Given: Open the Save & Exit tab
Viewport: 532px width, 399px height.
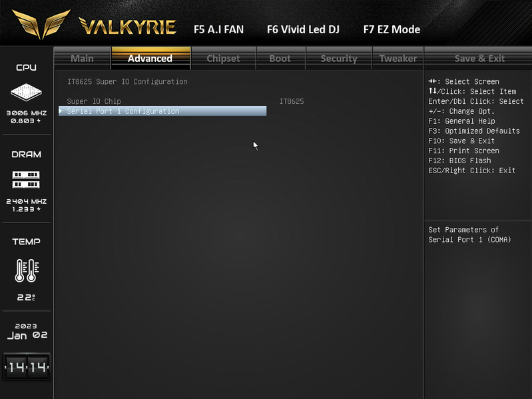Looking at the screenshot, I should pos(479,59).
